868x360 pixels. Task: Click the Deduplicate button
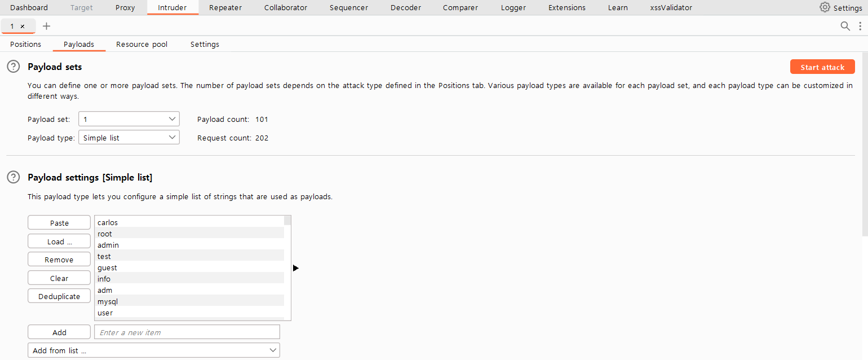click(x=59, y=296)
